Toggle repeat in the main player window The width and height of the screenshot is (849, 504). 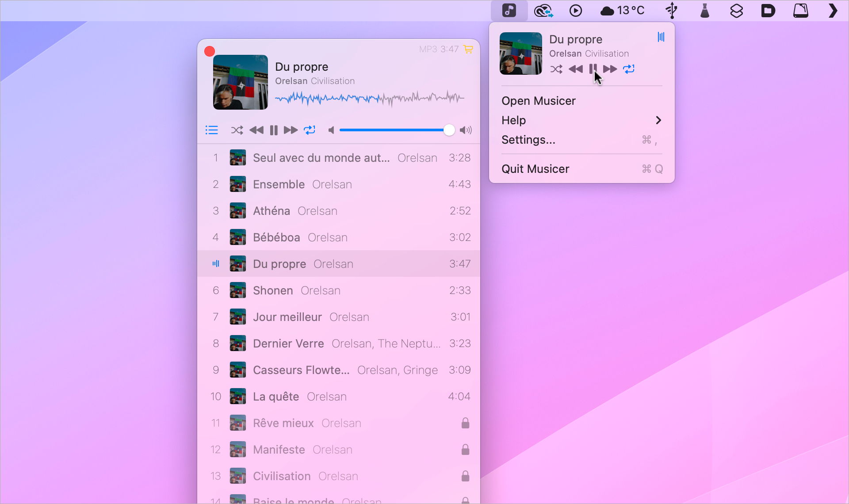310,130
